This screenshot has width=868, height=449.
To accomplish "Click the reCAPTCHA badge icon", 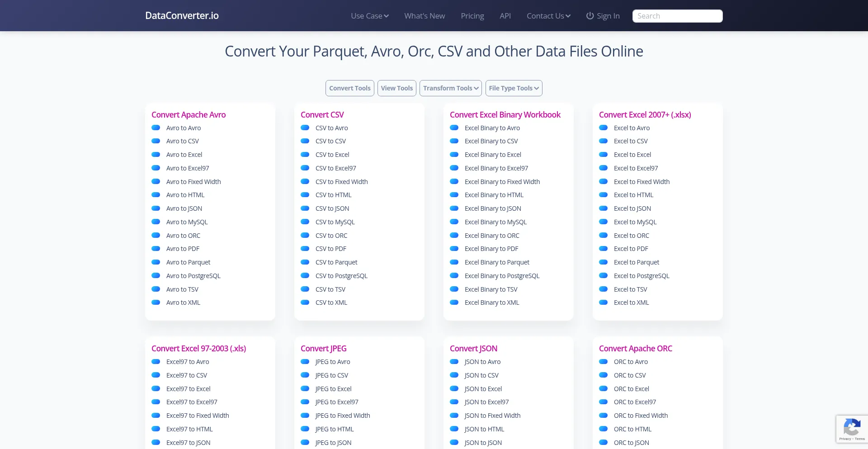I will point(852,426).
